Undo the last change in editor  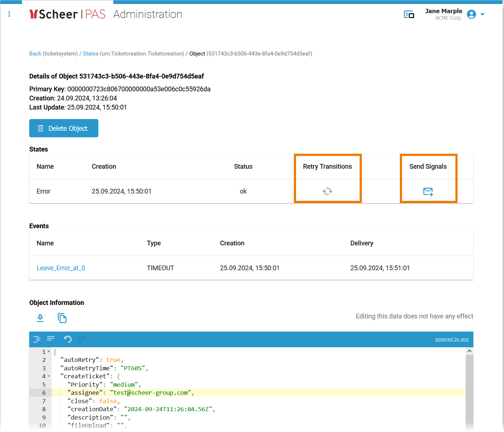pyautogui.click(x=68, y=339)
